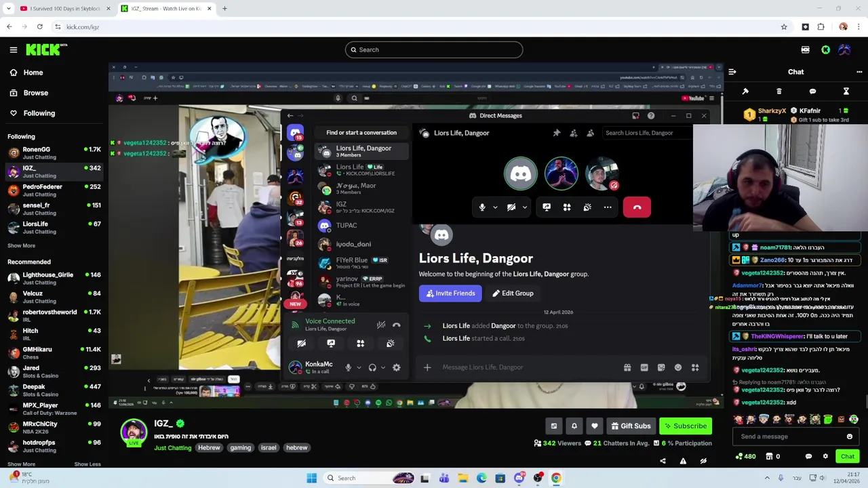Reload the page in browser
Screen dimensions: 868x488
(x=39, y=26)
